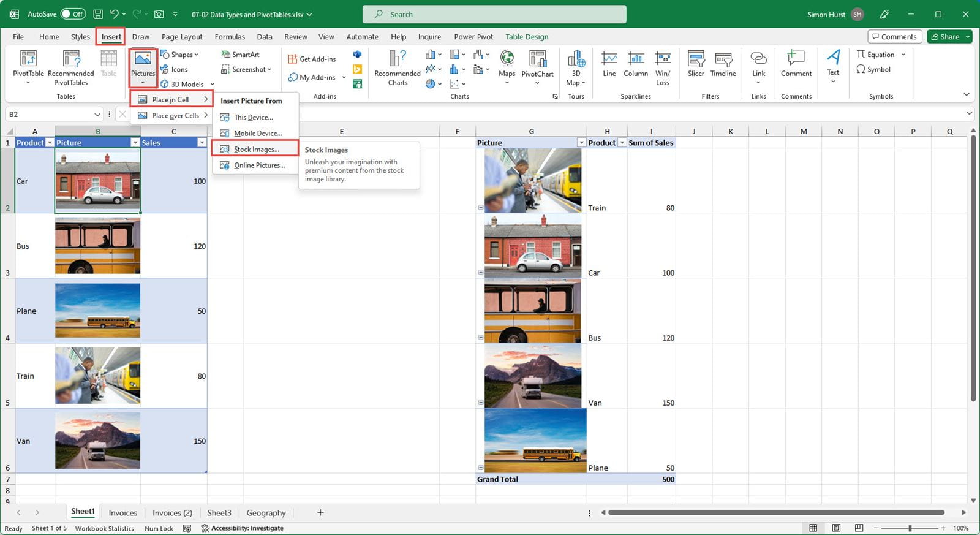Open the Sales column filter dropdown
The height and width of the screenshot is (535, 980).
(202, 143)
